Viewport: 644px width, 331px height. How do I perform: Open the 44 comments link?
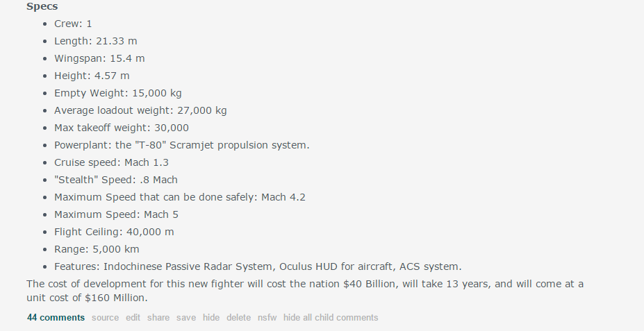[x=56, y=317]
